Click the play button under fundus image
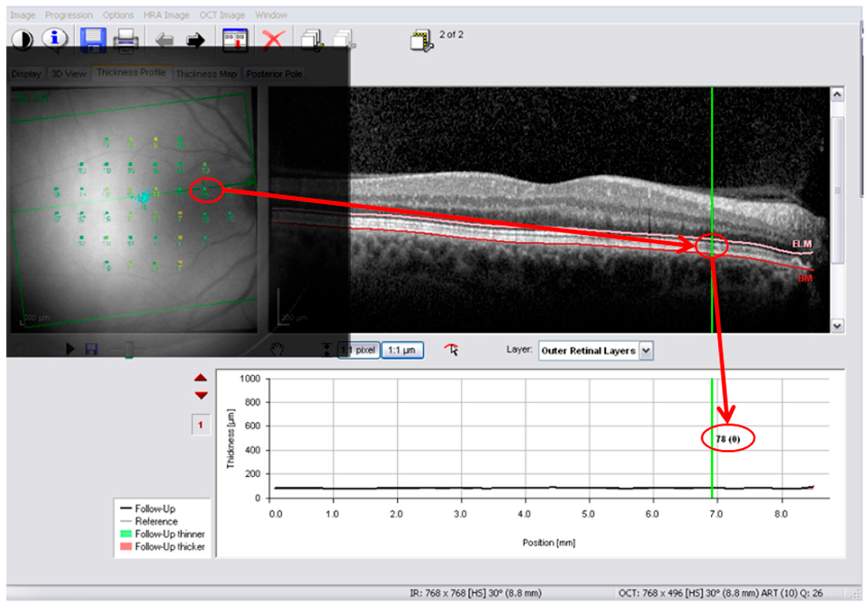Screen dimensions: 868x608 (70, 349)
